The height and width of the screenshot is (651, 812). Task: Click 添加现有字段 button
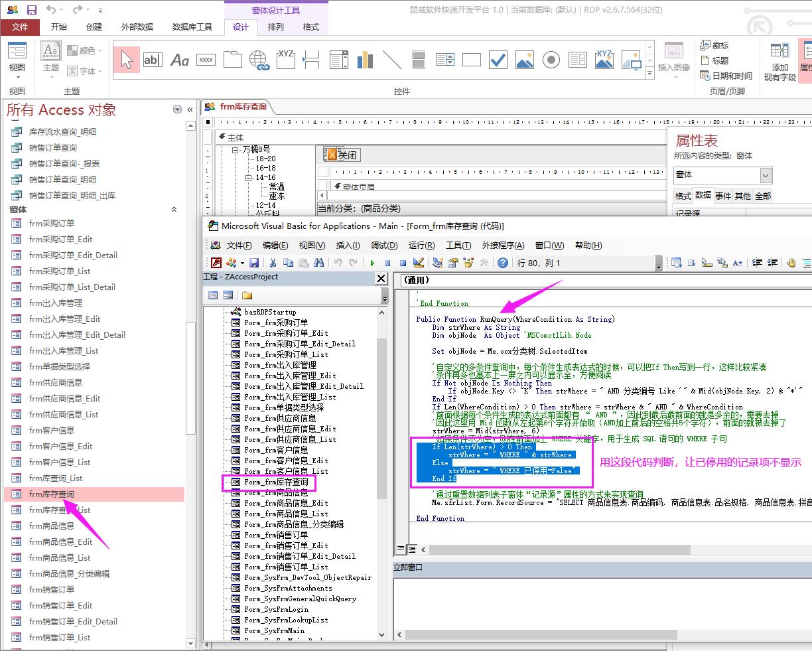779,61
